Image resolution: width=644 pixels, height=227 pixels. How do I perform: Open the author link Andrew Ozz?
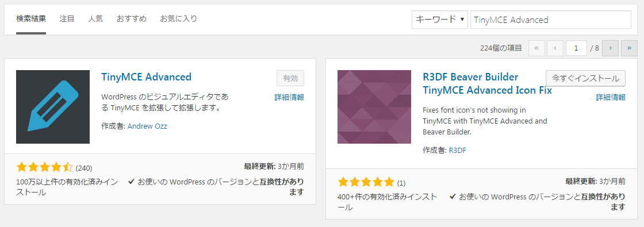coord(147,126)
